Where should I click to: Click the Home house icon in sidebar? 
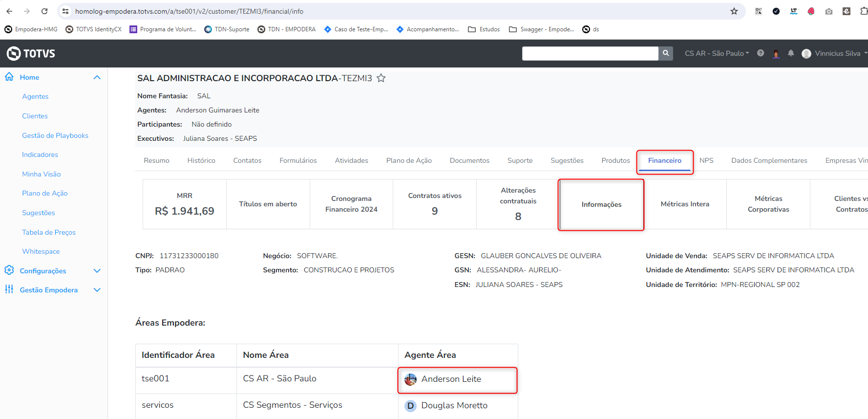[9, 77]
